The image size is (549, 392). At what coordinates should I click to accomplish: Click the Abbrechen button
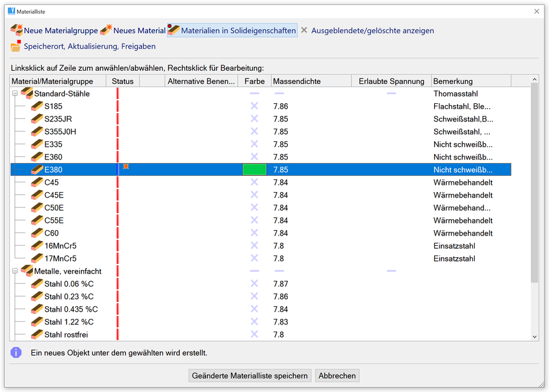click(337, 376)
